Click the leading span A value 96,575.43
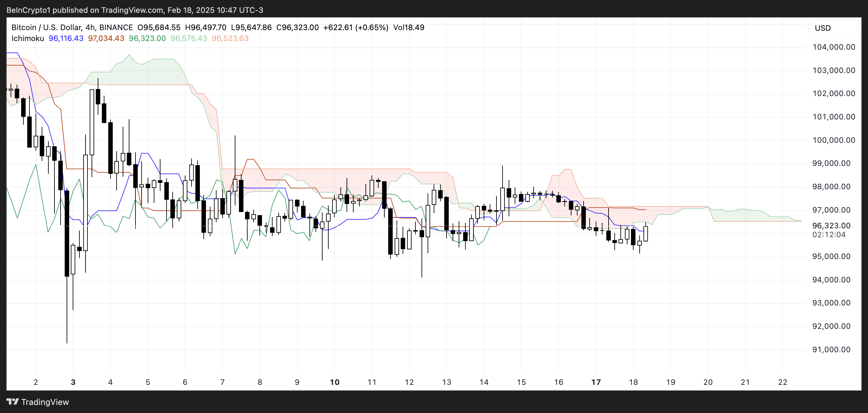This screenshot has width=868, height=413. coord(188,38)
